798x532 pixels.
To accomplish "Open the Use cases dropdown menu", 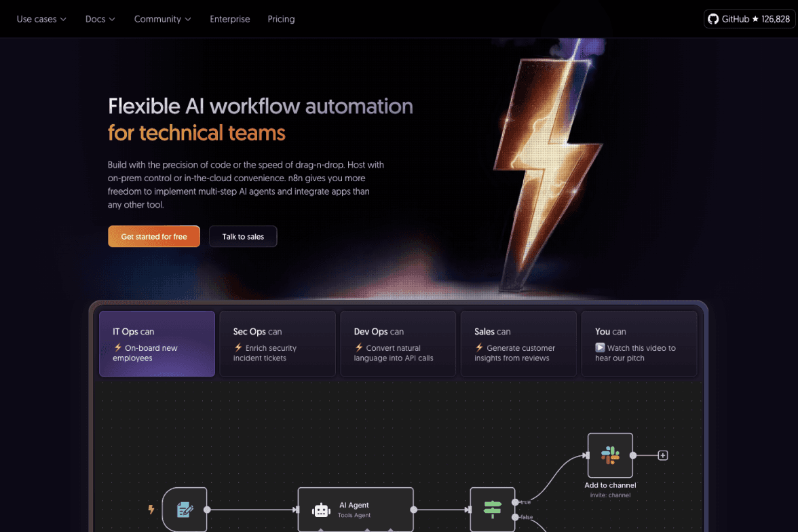I will pyautogui.click(x=41, y=19).
